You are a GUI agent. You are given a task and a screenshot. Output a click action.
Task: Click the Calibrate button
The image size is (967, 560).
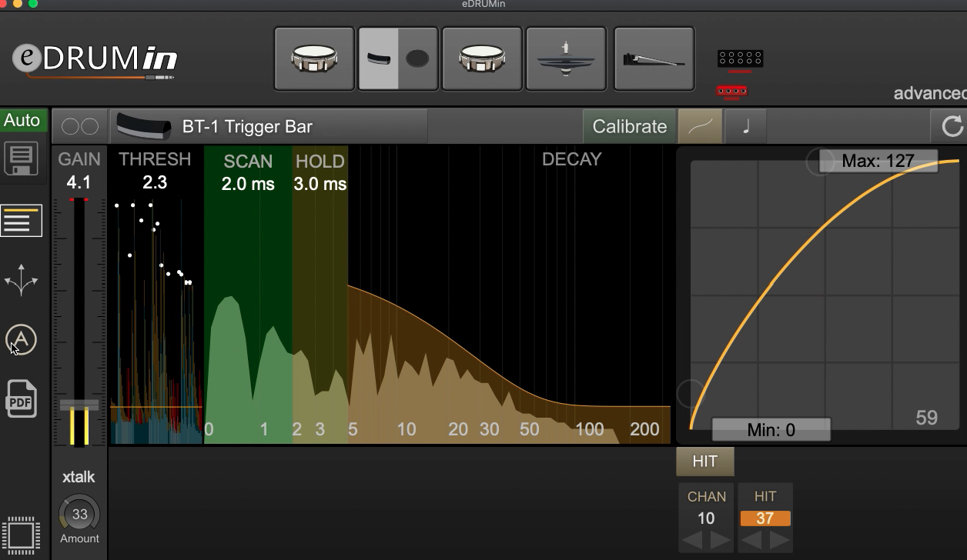click(x=629, y=126)
